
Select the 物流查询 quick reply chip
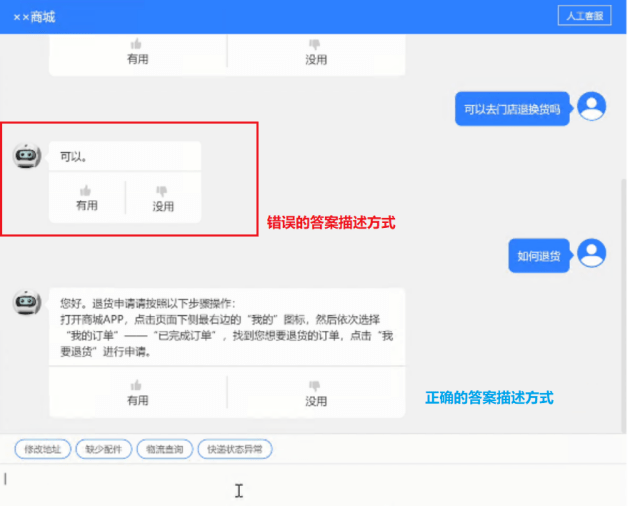tap(165, 449)
